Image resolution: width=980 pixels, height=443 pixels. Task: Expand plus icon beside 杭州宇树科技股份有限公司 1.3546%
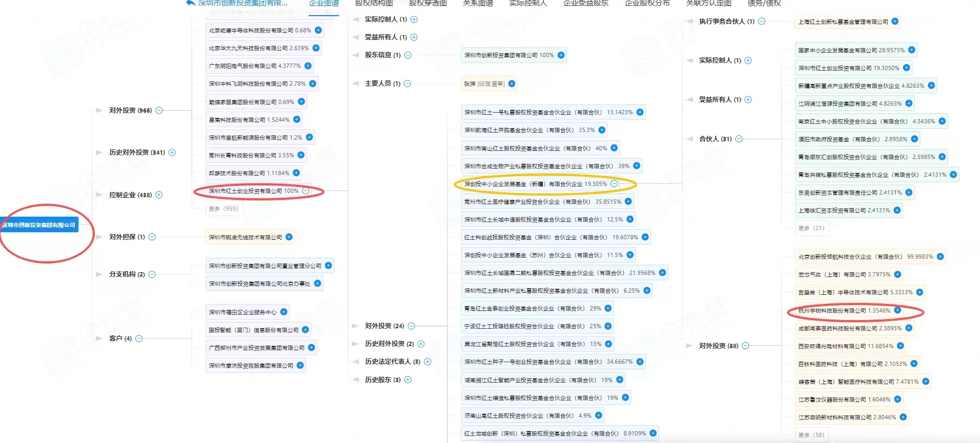[898, 310]
